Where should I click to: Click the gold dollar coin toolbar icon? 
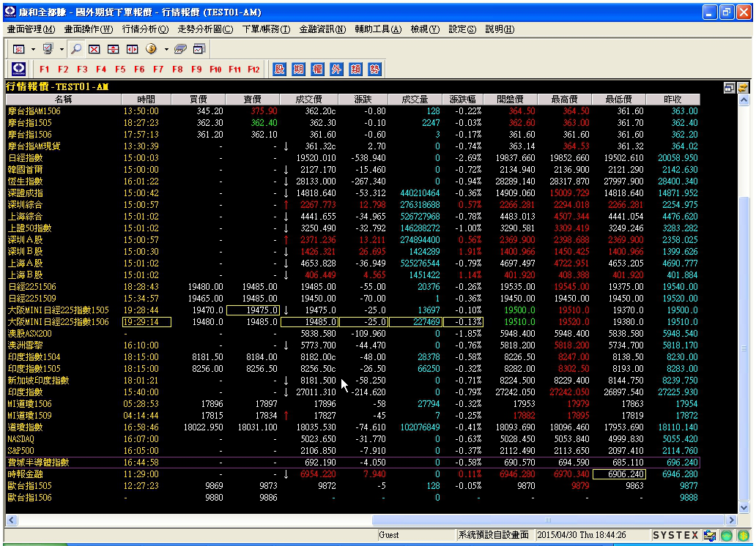pyautogui.click(x=151, y=49)
